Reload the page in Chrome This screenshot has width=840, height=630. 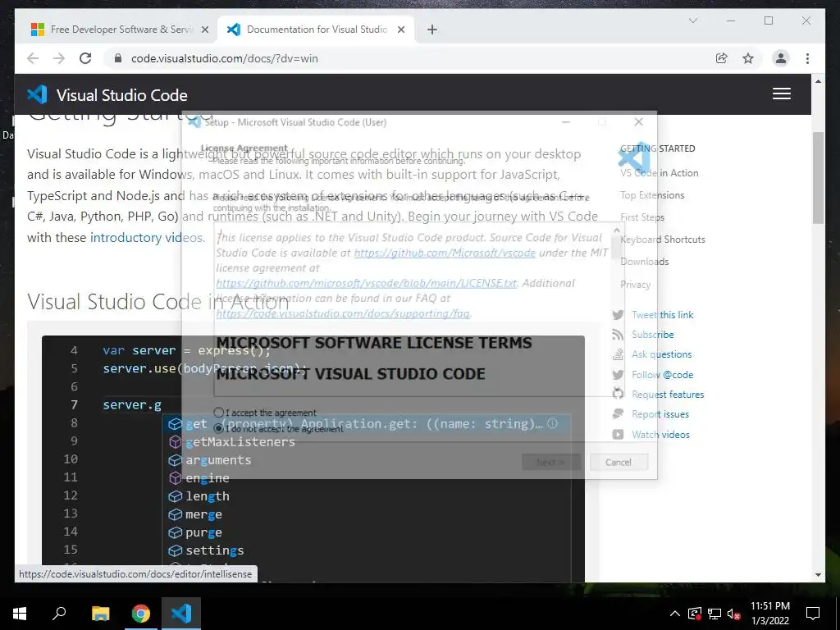point(85,58)
